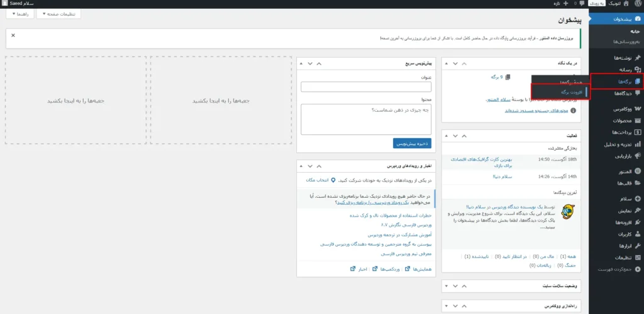Move the در یک نگاه panel down
This screenshot has height=314, width=644.
[x=455, y=63]
